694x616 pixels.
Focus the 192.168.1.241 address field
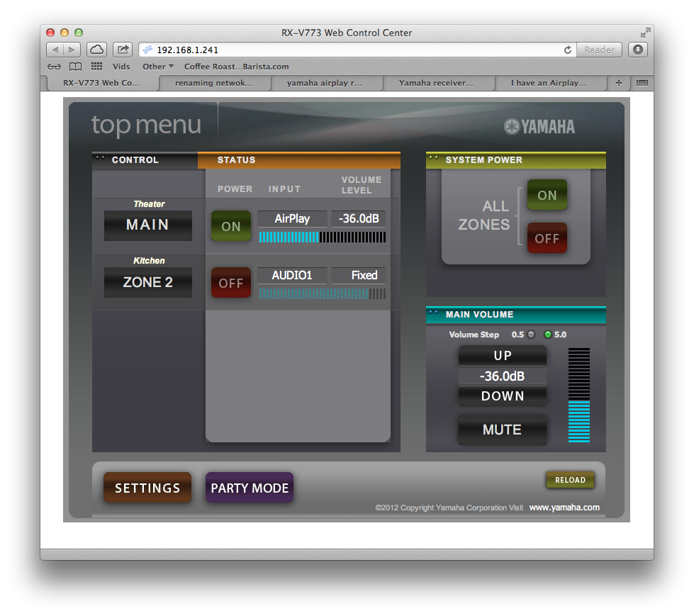(357, 50)
